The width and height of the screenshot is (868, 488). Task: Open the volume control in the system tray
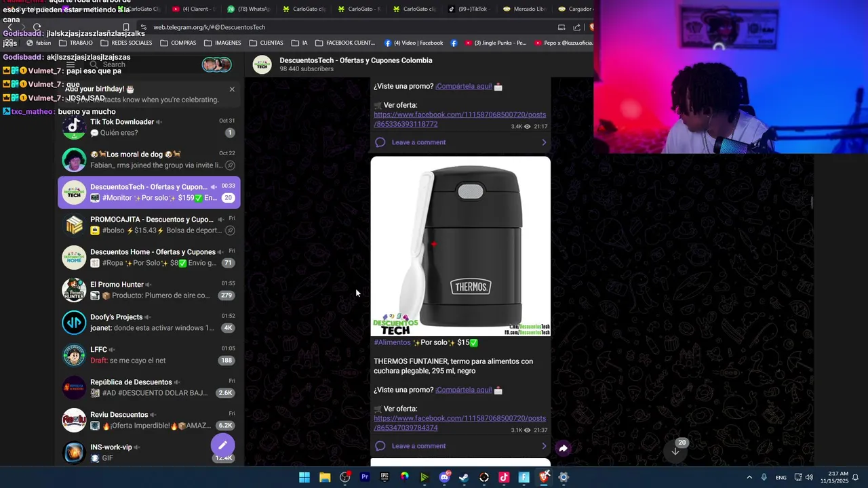pos(809,477)
